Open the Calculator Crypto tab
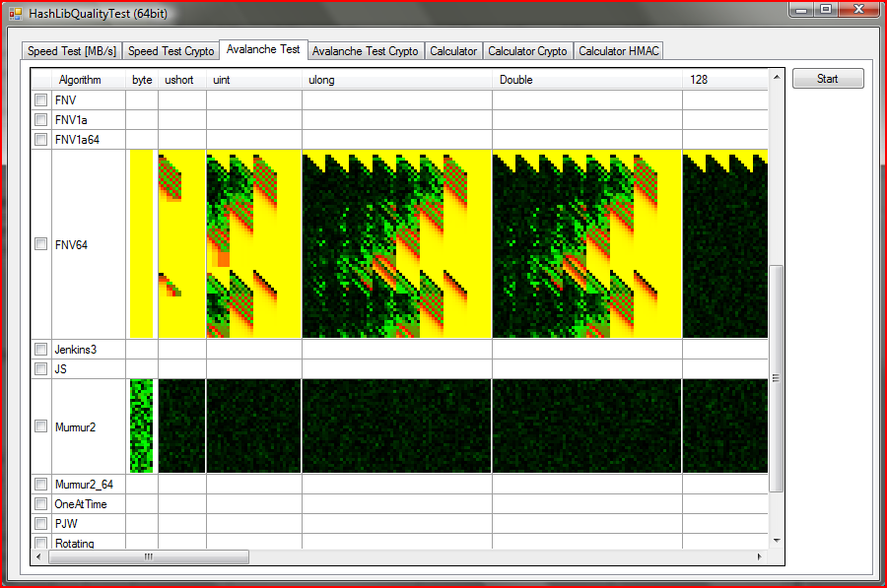The width and height of the screenshot is (887, 588). tap(527, 51)
